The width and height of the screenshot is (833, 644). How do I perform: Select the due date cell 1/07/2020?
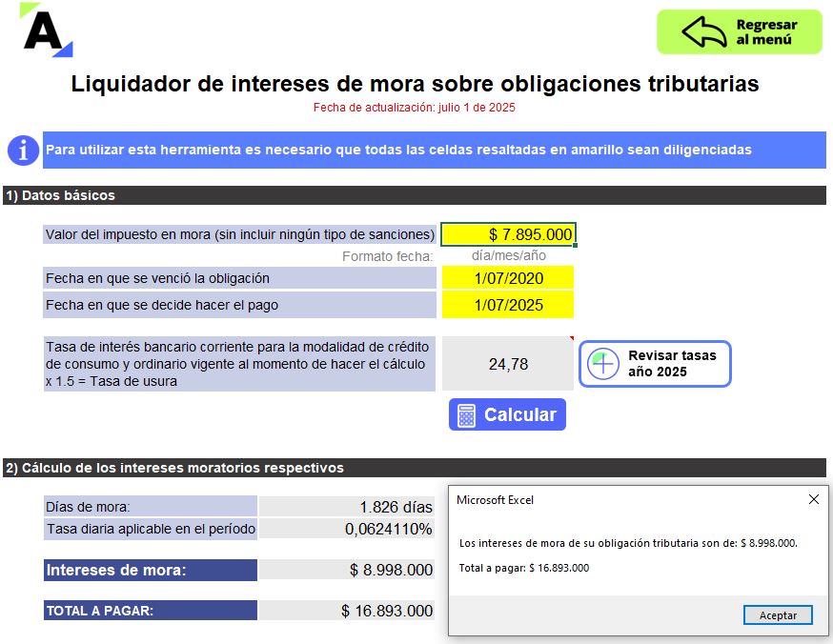pyautogui.click(x=508, y=278)
